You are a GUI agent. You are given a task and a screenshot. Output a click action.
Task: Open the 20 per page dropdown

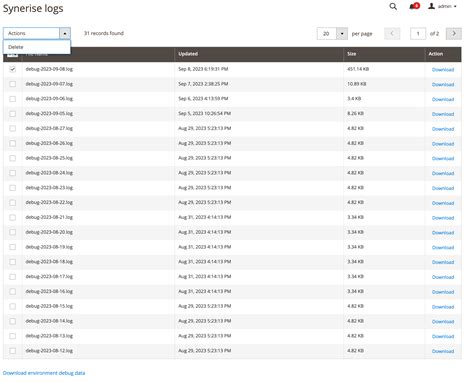tap(332, 33)
